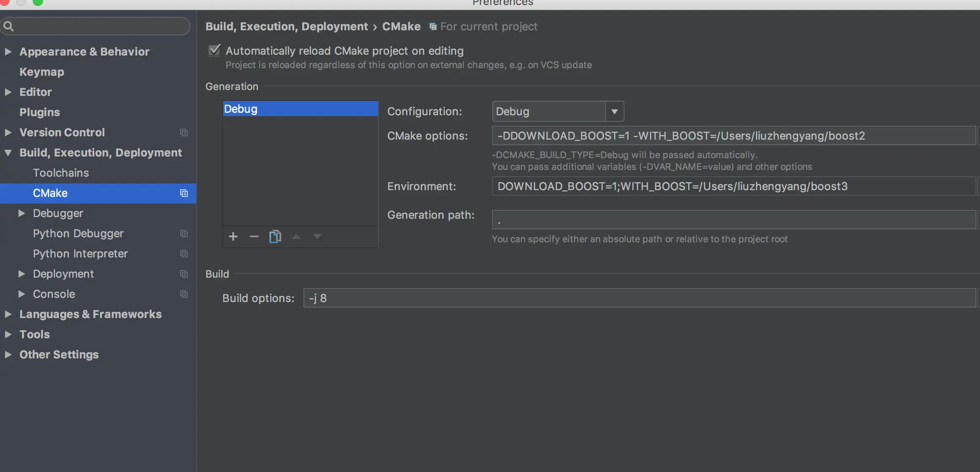Open the Toolchains settings page
This screenshot has width=980, height=472.
tap(61, 173)
